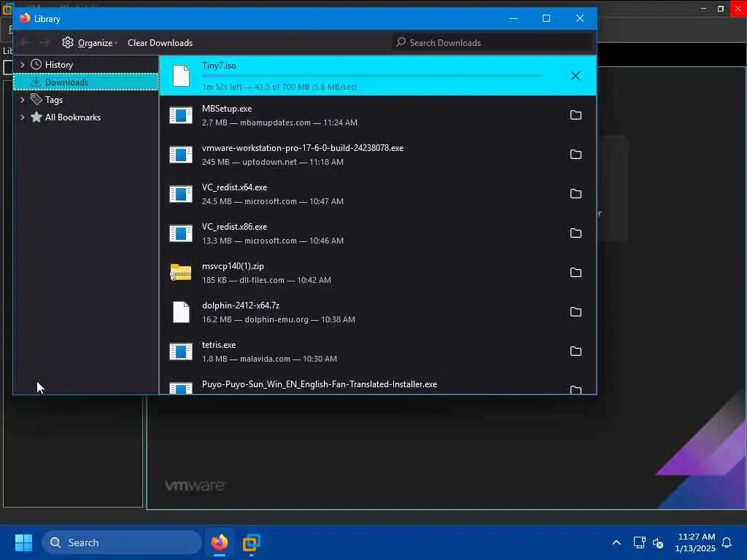Open the Organize dropdown menu
The image size is (747, 560).
tap(90, 43)
